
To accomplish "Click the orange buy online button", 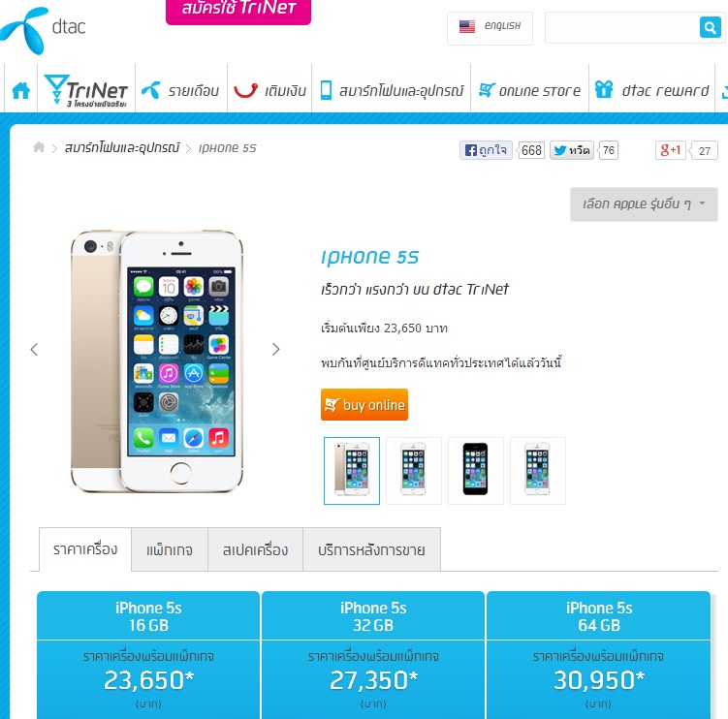I will 364,405.
